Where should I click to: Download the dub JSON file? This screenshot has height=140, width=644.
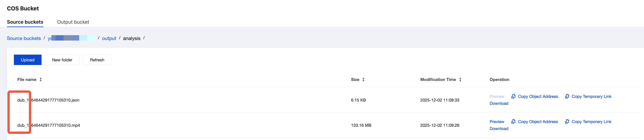pos(499,103)
